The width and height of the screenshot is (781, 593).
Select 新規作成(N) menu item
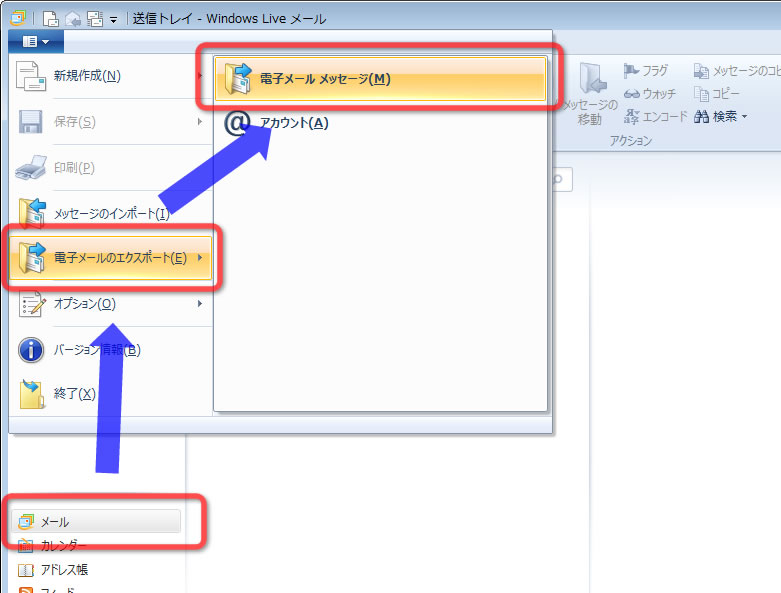tap(111, 76)
